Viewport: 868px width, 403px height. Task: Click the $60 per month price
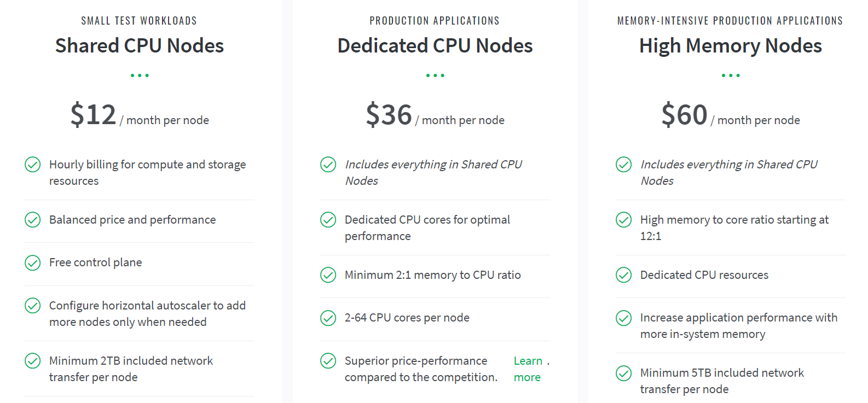tap(731, 115)
